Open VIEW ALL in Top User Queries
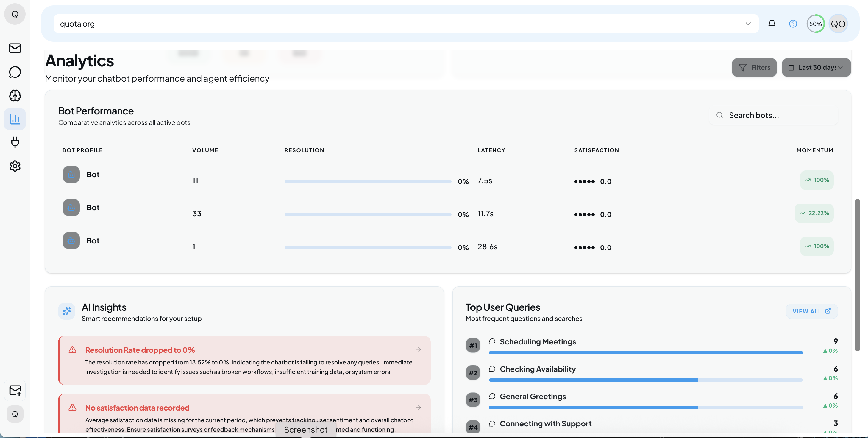The width and height of the screenshot is (868, 438). coord(811,311)
